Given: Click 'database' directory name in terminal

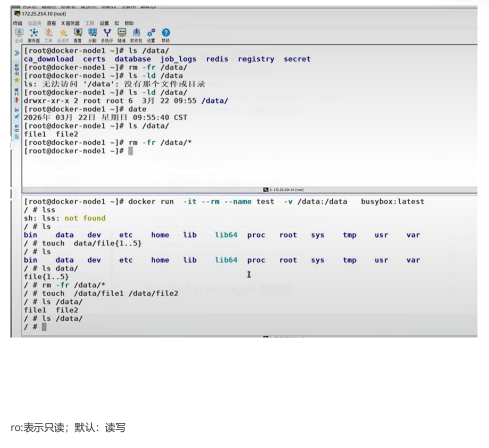Looking at the screenshot, I should [x=133, y=59].
